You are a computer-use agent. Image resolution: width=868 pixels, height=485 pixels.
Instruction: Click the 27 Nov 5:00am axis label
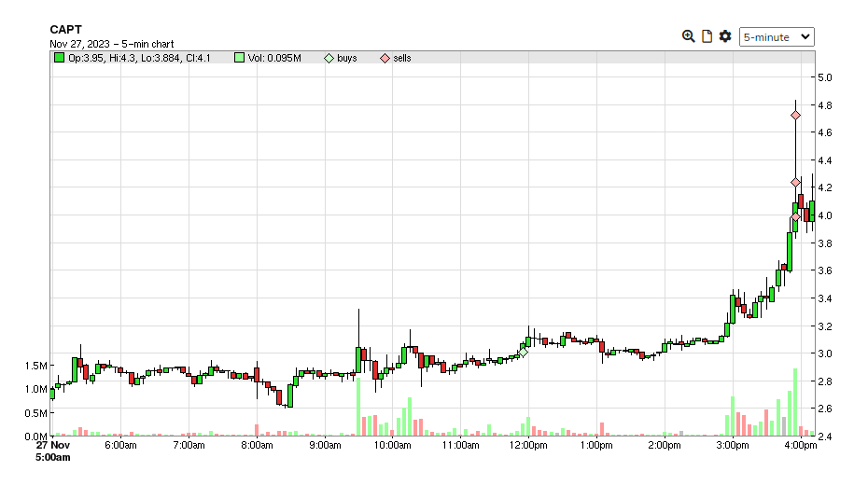click(x=53, y=451)
